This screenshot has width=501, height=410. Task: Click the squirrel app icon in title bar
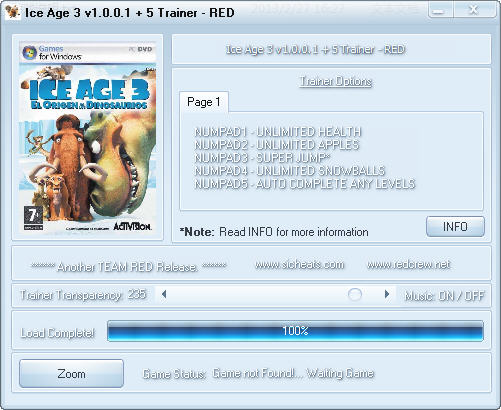[12, 13]
